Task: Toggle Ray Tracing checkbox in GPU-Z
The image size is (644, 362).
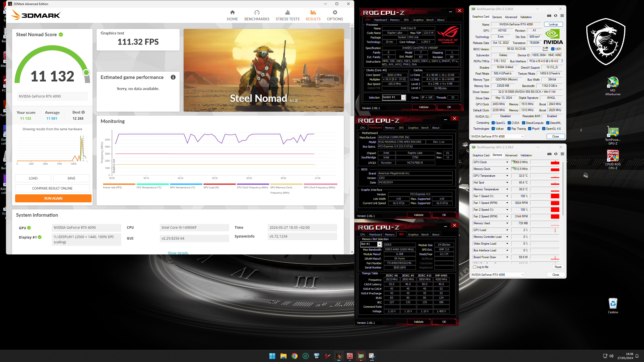Action: coord(509,129)
